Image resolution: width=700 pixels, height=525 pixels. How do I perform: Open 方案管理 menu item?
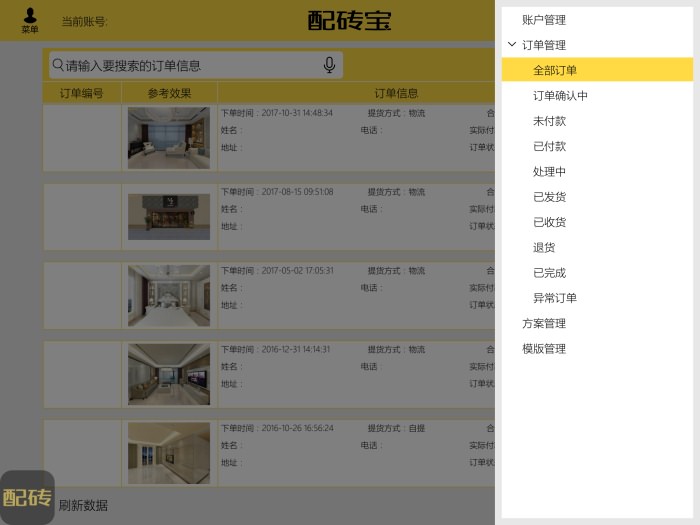[544, 323]
